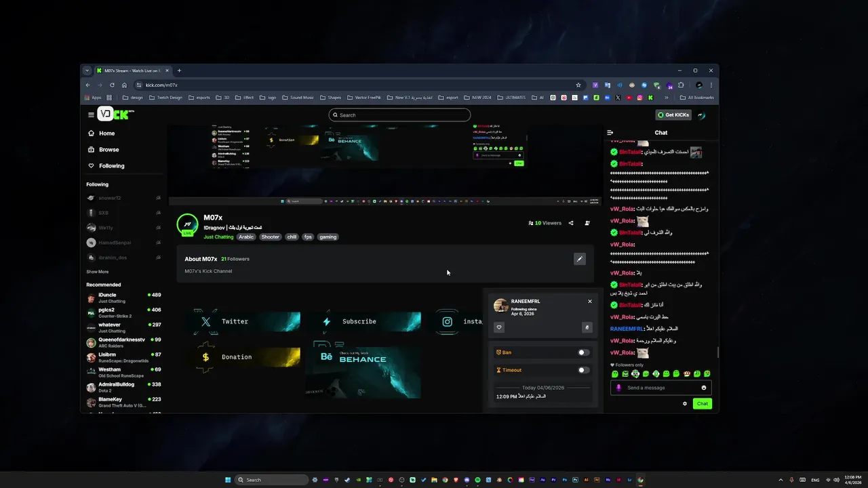Click the Chrome home button
The width and height of the screenshot is (868, 488).
coord(124,85)
